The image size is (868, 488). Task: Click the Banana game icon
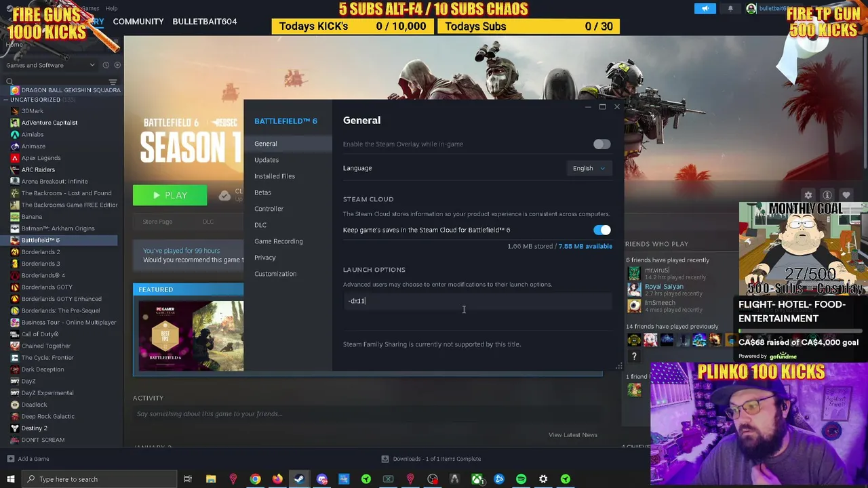(14, 217)
